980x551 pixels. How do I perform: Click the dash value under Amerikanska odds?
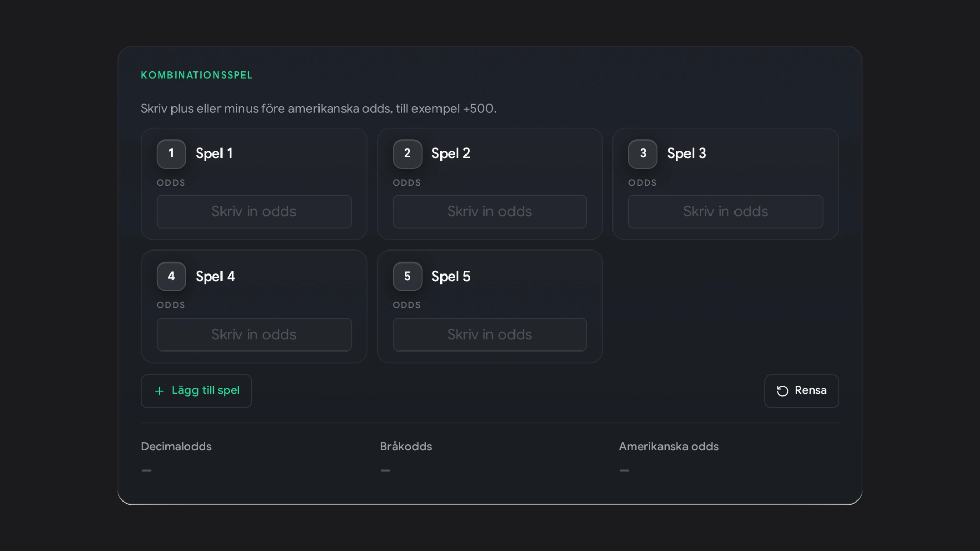pyautogui.click(x=624, y=470)
